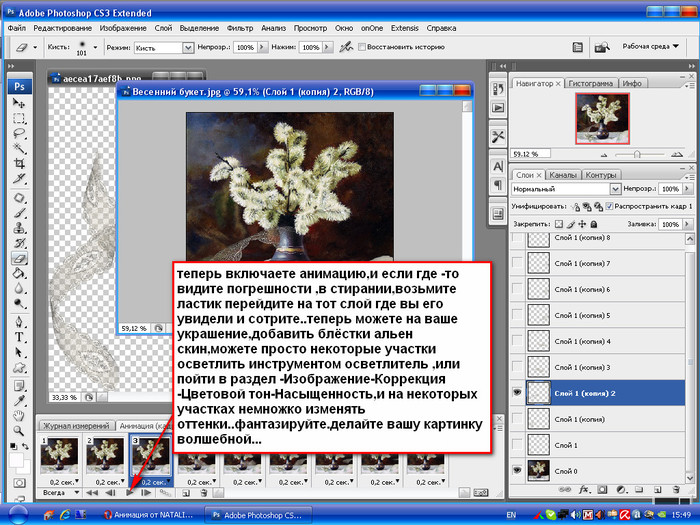Open layer blend mode Нормальный dropdown
This screenshot has height=525, width=700.
615,189
